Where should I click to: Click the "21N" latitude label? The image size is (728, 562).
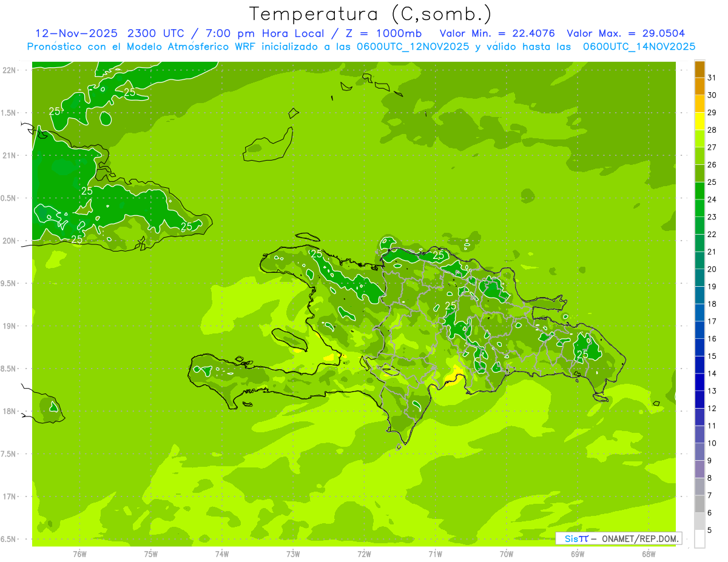(9, 155)
